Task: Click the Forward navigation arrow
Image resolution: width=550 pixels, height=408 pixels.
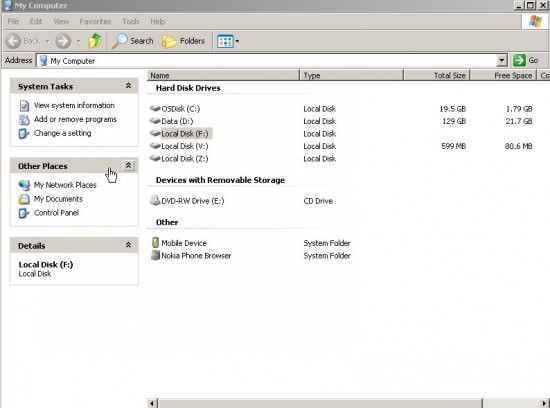Action: [x=63, y=41]
